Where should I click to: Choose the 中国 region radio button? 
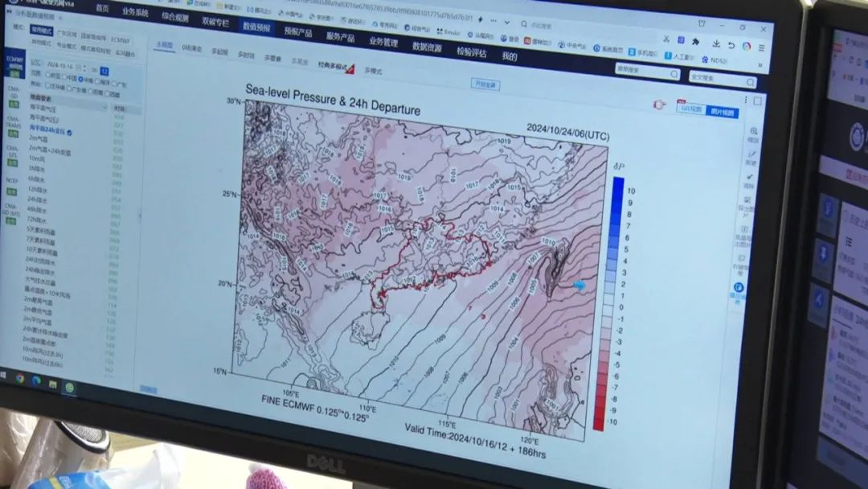click(66, 77)
